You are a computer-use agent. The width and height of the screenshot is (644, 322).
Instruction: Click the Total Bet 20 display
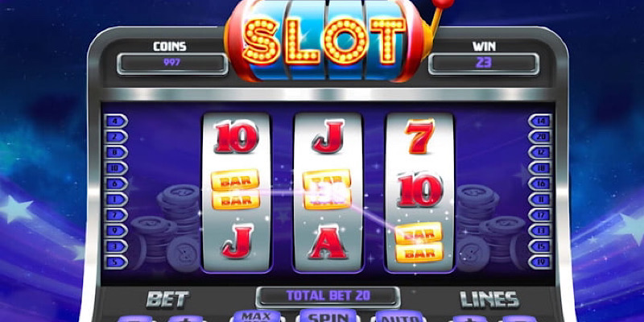coord(328,296)
